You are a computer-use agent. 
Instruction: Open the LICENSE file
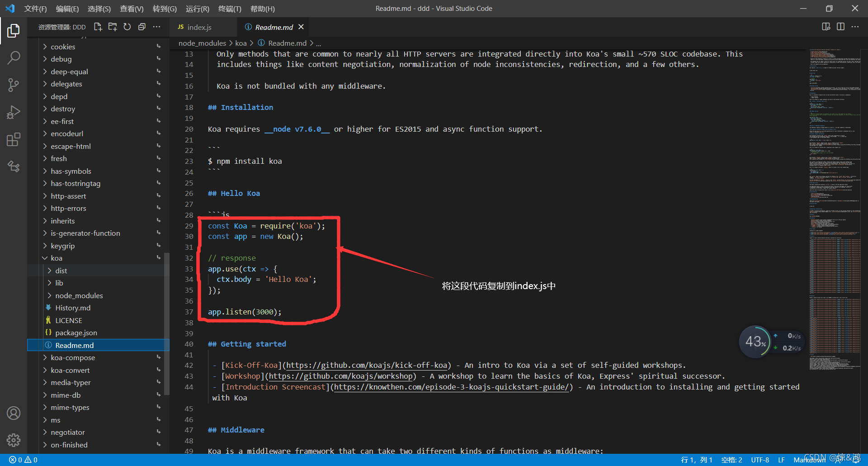point(98,320)
